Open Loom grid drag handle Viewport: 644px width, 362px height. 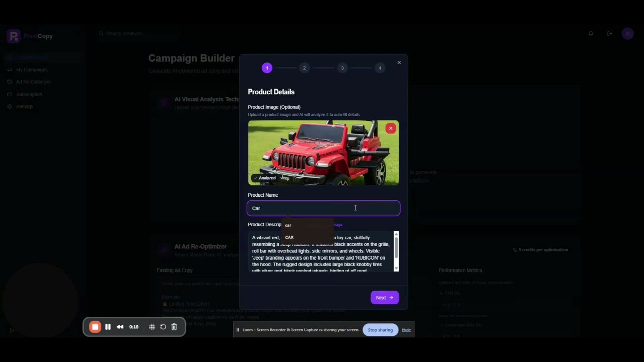pos(152,327)
